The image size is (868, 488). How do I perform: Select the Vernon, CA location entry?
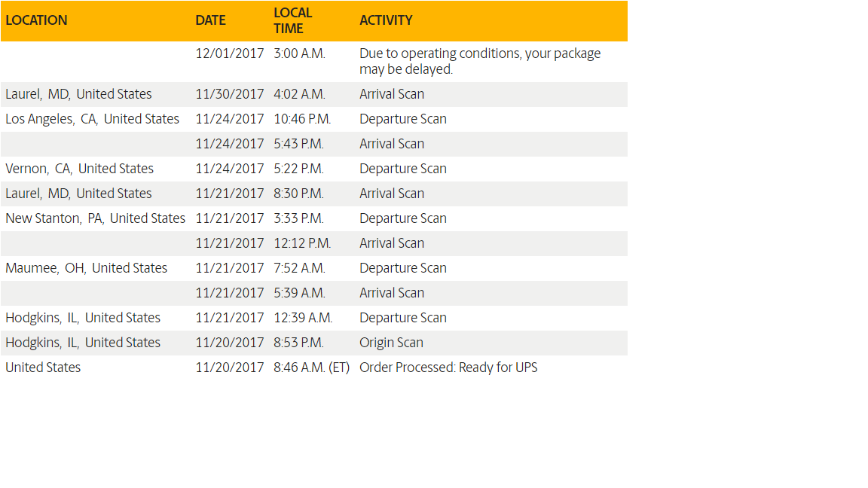pyautogui.click(x=79, y=169)
